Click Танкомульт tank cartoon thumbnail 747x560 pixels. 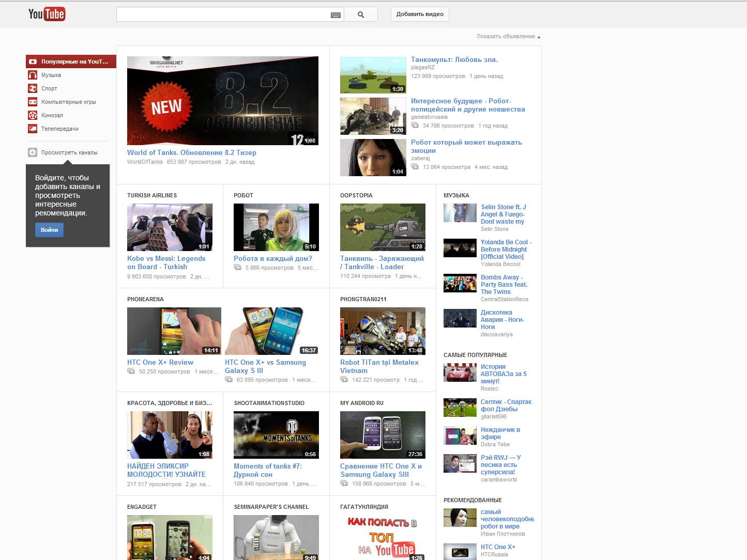[373, 75]
